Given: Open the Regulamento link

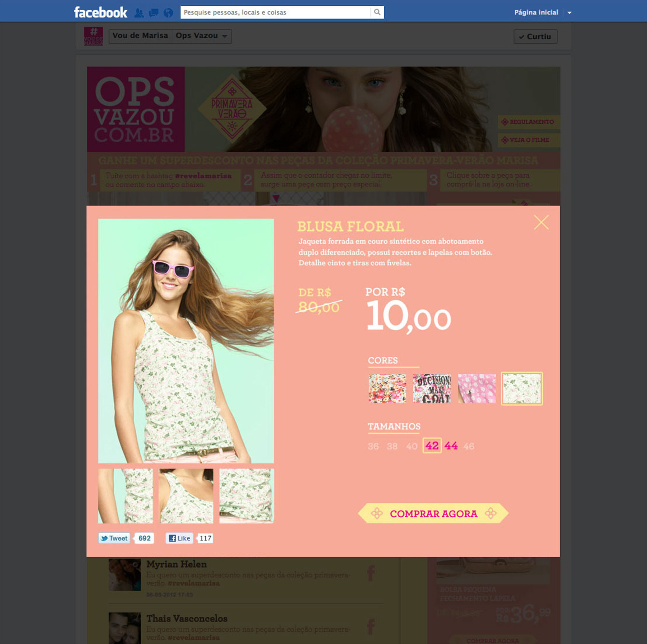Looking at the screenshot, I should coord(529,122).
